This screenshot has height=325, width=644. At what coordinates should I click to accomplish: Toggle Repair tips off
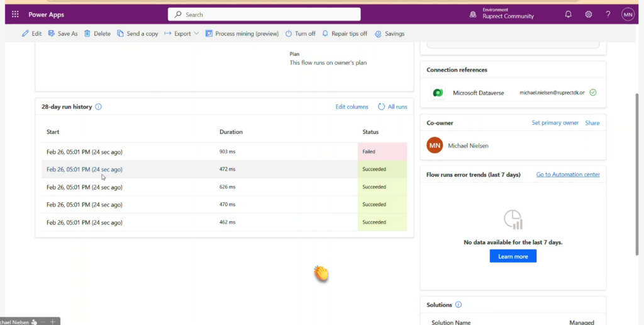pos(344,34)
